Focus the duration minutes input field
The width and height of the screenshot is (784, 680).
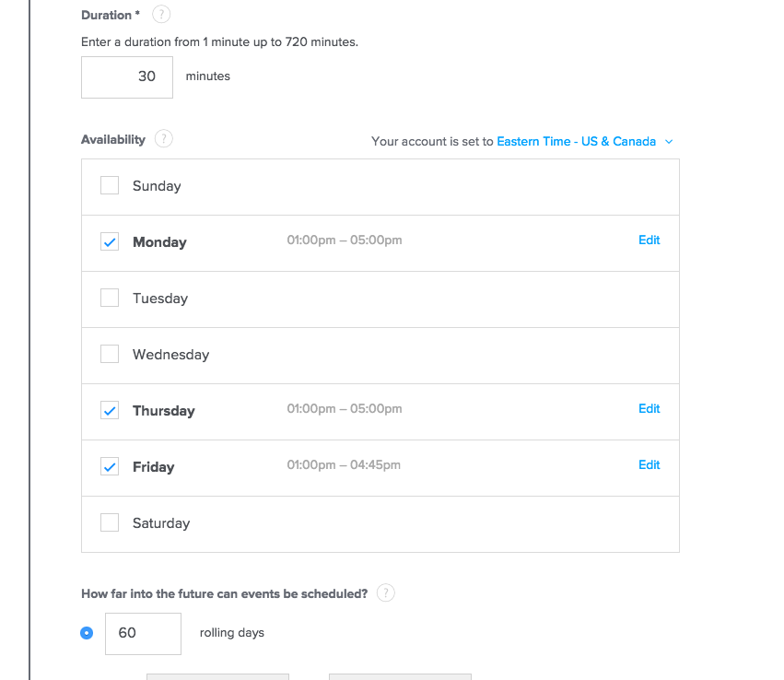pyautogui.click(x=127, y=76)
